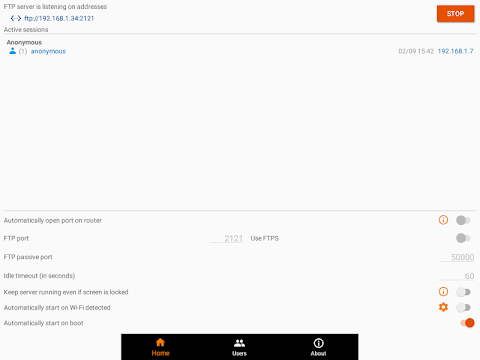Click the Idle timeout (in seconds) label
The image size is (480, 360).
pos(39,276)
